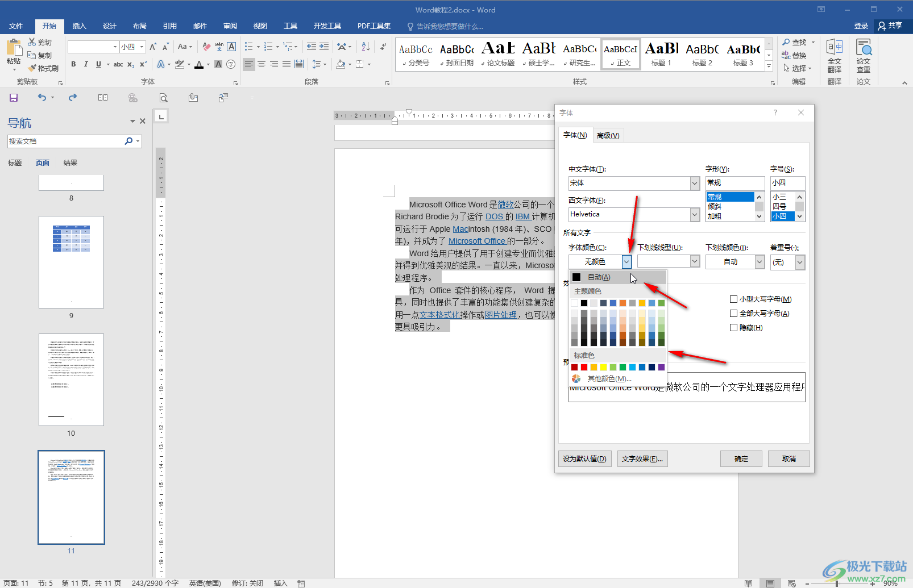Undo the last action
This screenshot has width=913, height=588.
tap(42, 98)
